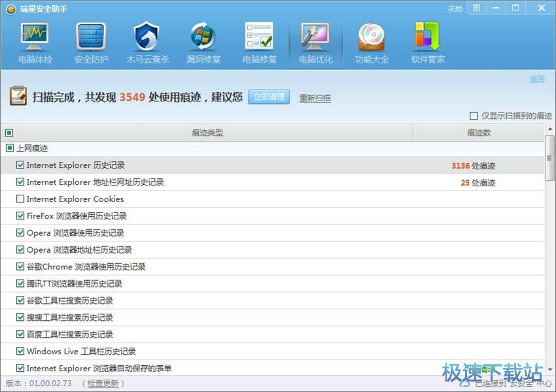Uncheck 谷歌工具栏搜索历史记录 checkbox

point(20,301)
